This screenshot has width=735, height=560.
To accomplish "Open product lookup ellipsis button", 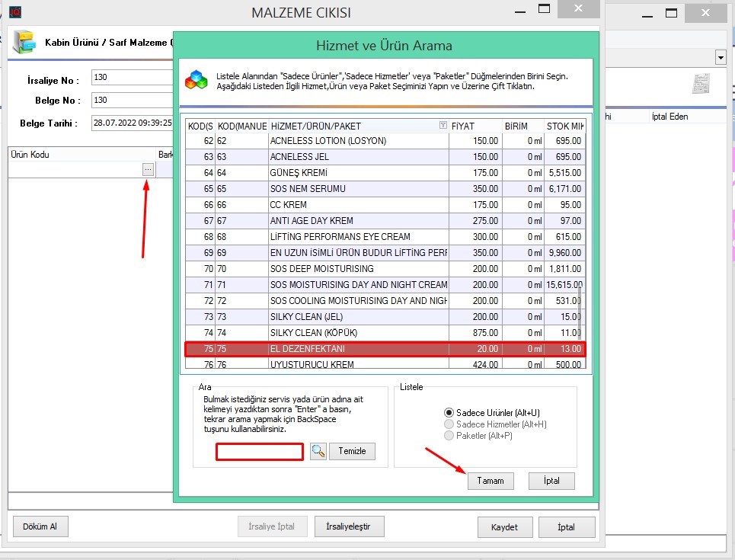I will pos(148,170).
